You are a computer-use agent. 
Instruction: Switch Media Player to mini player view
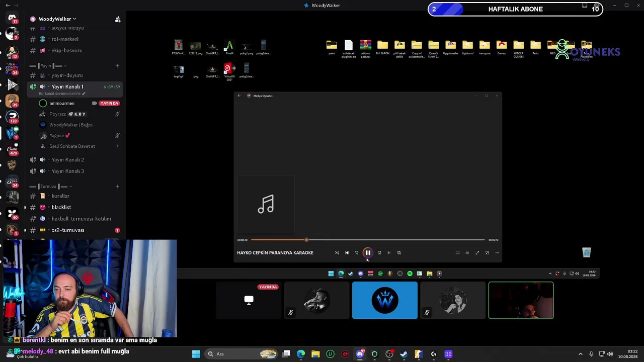point(487,253)
